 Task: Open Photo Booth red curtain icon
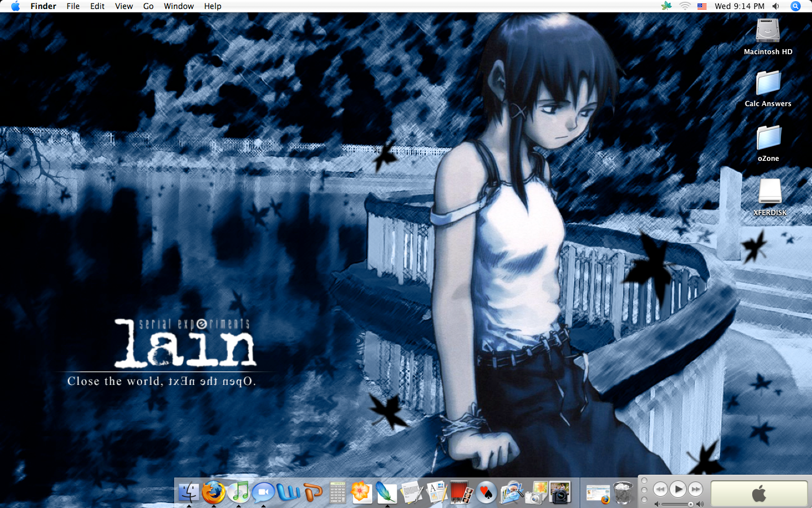(461, 492)
